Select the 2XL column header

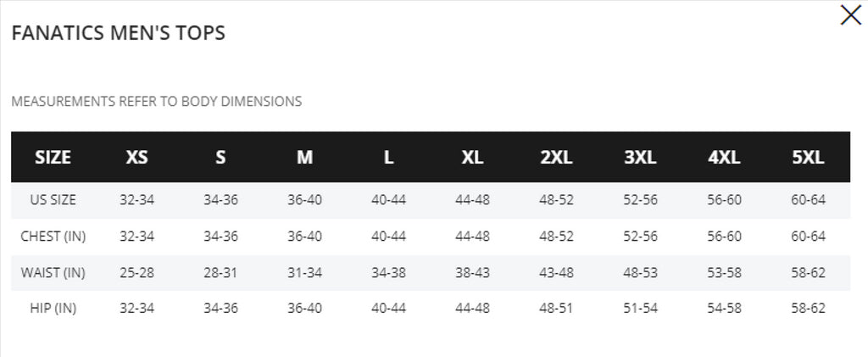556,158
